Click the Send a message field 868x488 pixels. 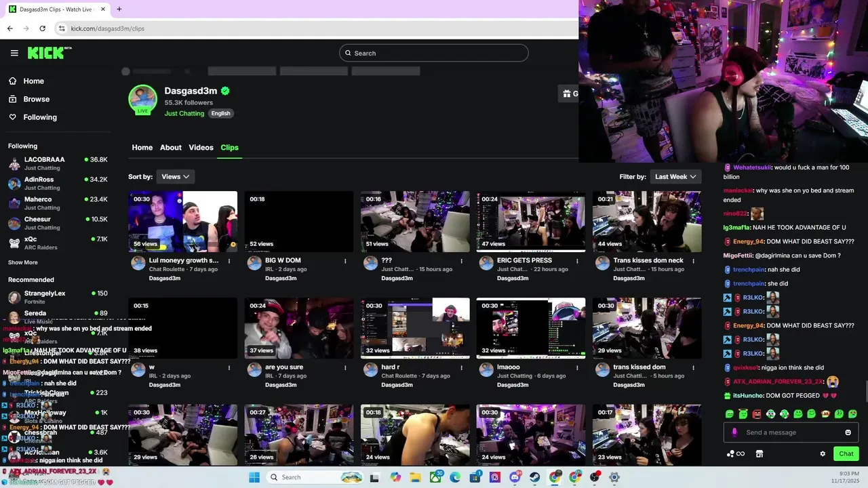[x=790, y=432]
